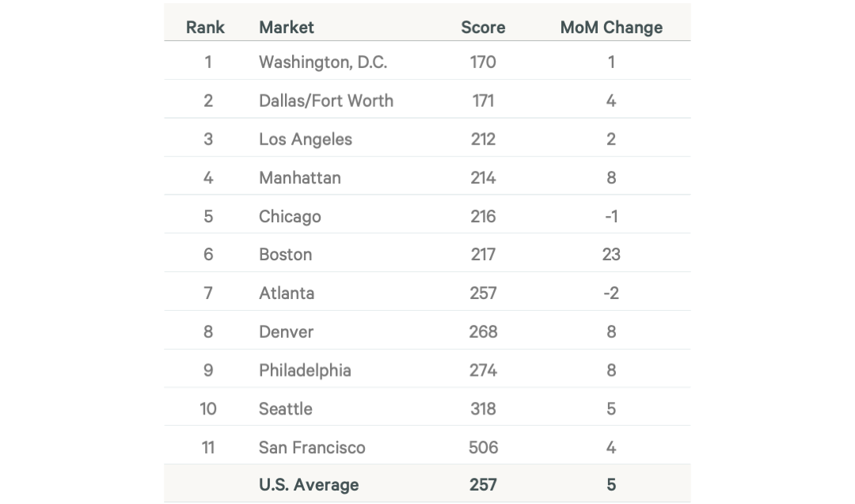
Task: Select the Manhattan market name
Action: [299, 177]
